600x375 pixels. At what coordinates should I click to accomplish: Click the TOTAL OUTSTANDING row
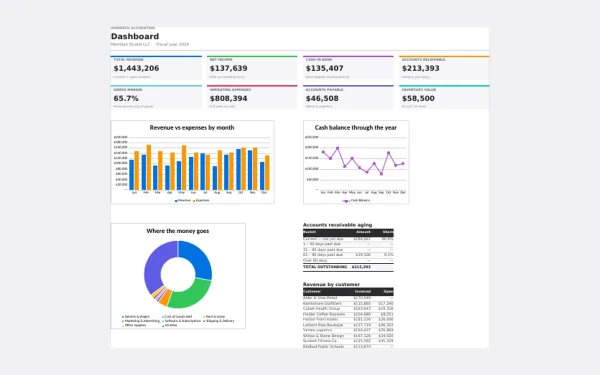point(348,267)
